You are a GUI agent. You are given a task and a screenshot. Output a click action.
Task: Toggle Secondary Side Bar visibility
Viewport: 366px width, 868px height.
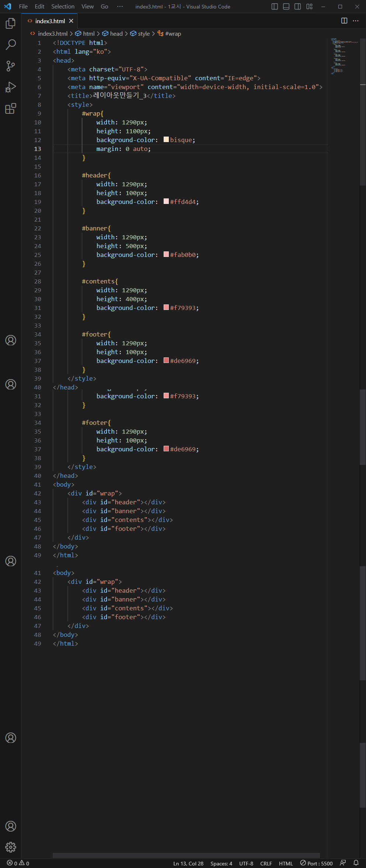coord(298,6)
